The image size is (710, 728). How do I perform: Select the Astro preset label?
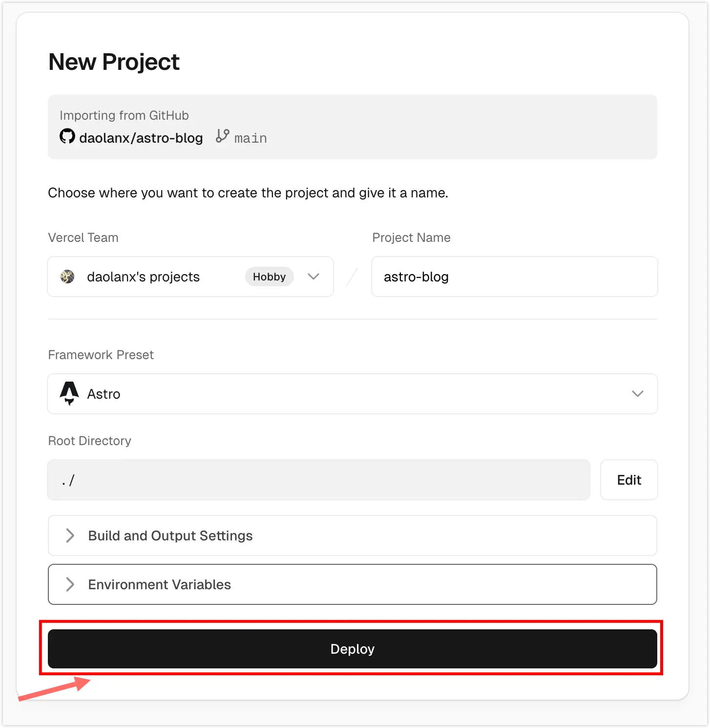point(104,394)
